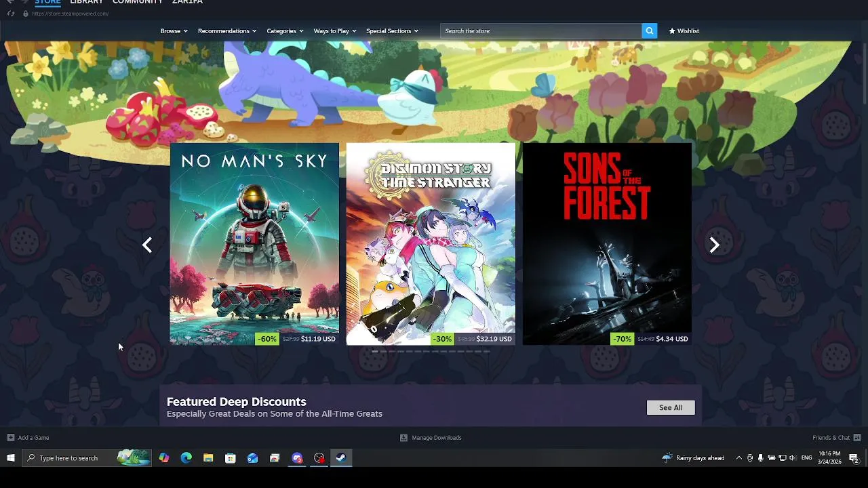This screenshot has width=868, height=488.
Task: Click the -70% discount tag
Action: [622, 339]
